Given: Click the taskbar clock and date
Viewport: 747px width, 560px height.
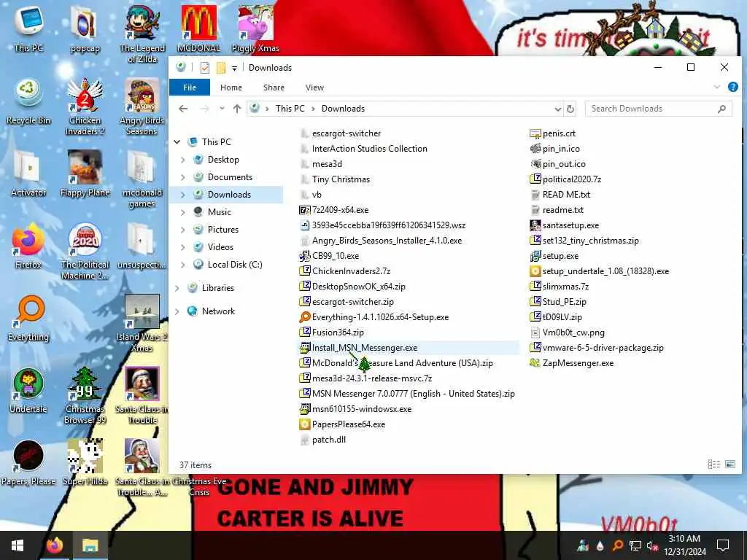Looking at the screenshot, I should (x=684, y=545).
